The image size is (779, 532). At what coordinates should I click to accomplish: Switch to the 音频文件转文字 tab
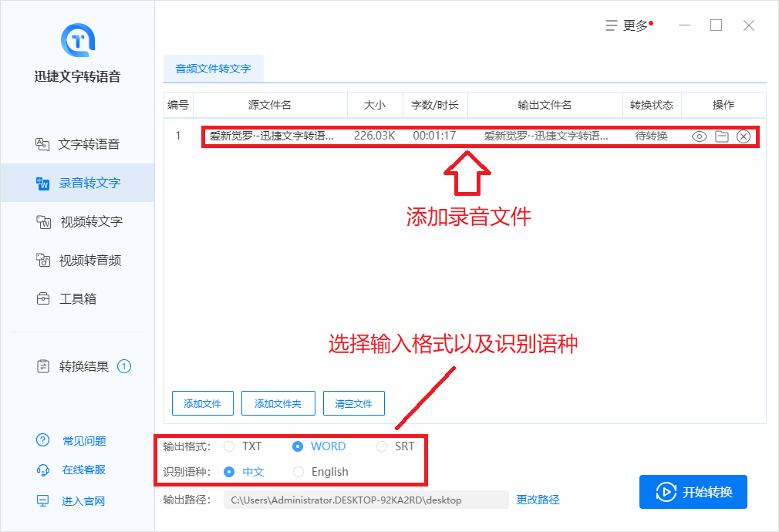coord(214,69)
